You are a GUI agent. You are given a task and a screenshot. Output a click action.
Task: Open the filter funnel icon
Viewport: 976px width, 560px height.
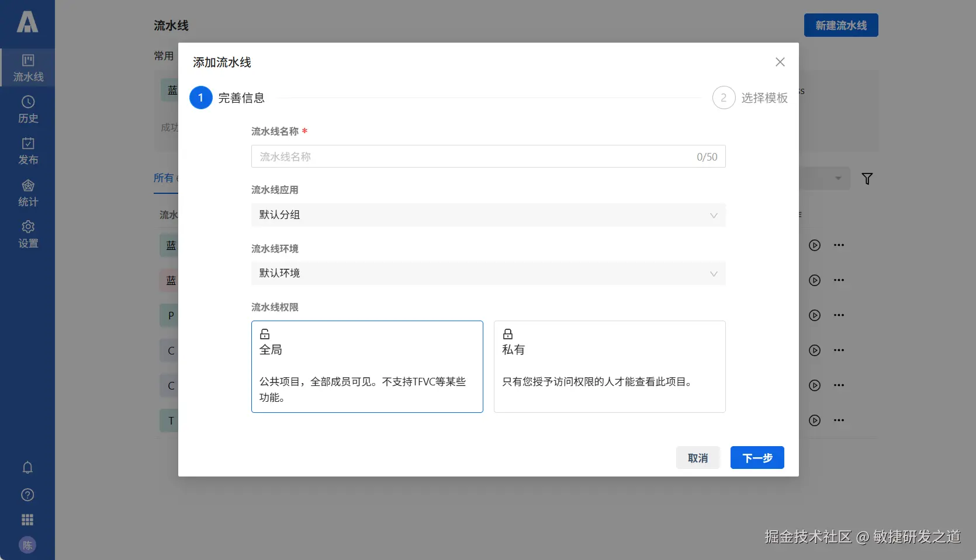[x=867, y=179]
